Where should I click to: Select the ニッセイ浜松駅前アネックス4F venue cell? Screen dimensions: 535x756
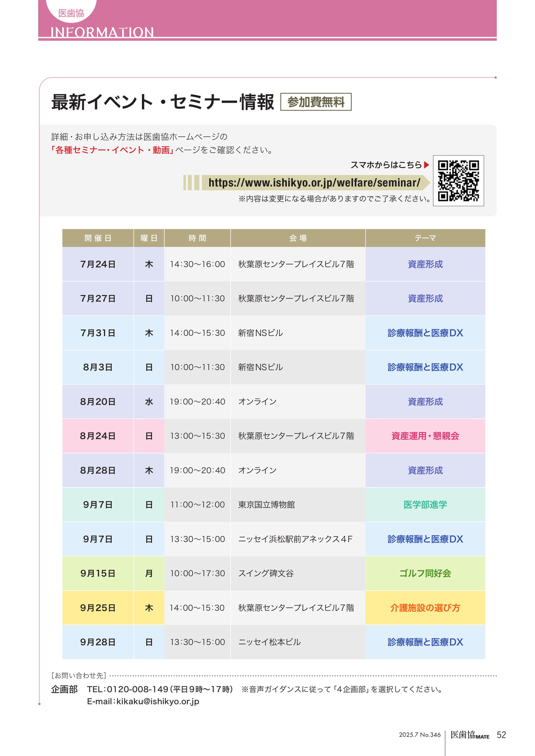click(x=298, y=539)
